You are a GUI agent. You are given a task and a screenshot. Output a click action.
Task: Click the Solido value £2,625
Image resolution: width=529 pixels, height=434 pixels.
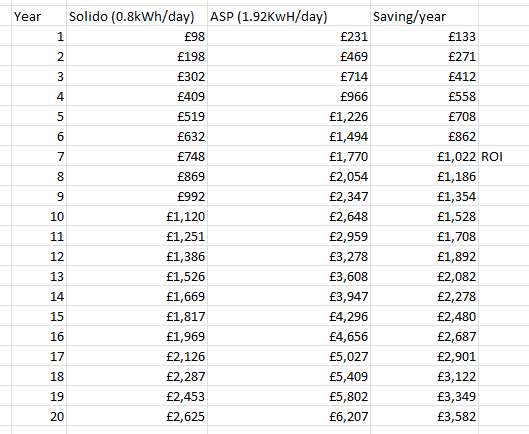coord(137,416)
